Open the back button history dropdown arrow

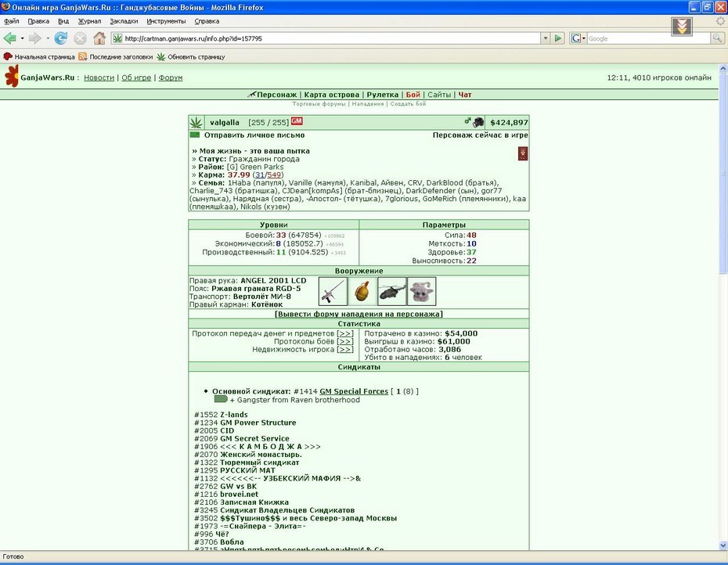point(22,38)
